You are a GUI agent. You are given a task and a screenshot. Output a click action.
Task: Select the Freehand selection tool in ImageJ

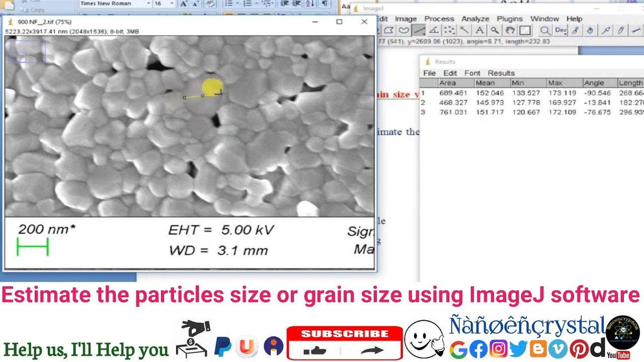(404, 30)
